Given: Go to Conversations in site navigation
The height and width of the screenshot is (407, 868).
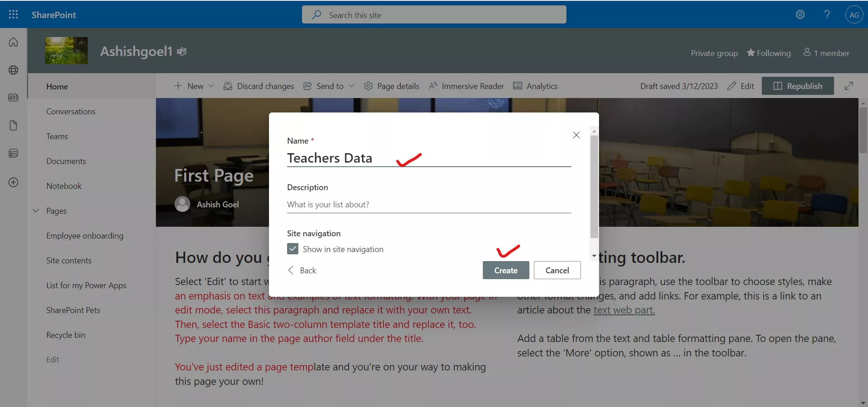Looking at the screenshot, I should [x=71, y=111].
